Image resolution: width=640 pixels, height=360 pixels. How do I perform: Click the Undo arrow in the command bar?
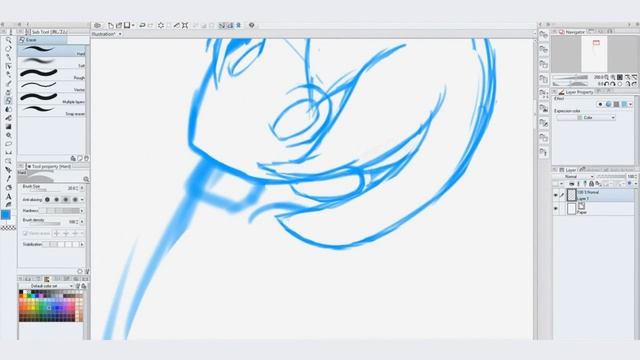click(x=142, y=25)
